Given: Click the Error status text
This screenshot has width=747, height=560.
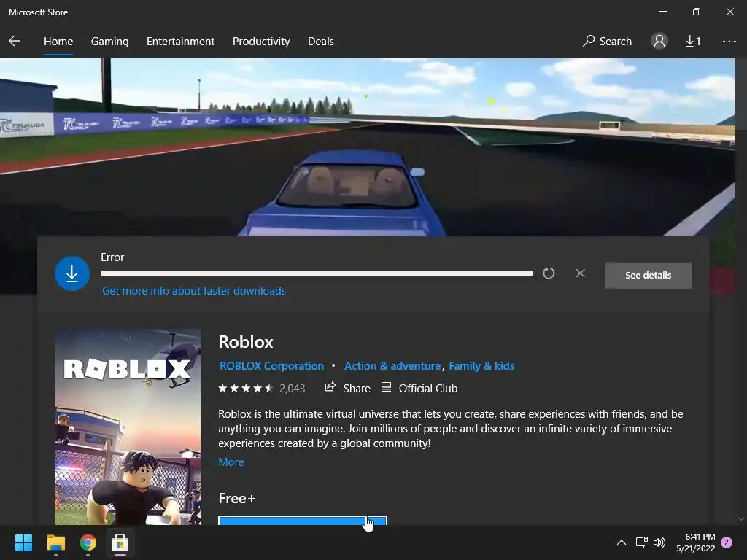Looking at the screenshot, I should point(112,257).
